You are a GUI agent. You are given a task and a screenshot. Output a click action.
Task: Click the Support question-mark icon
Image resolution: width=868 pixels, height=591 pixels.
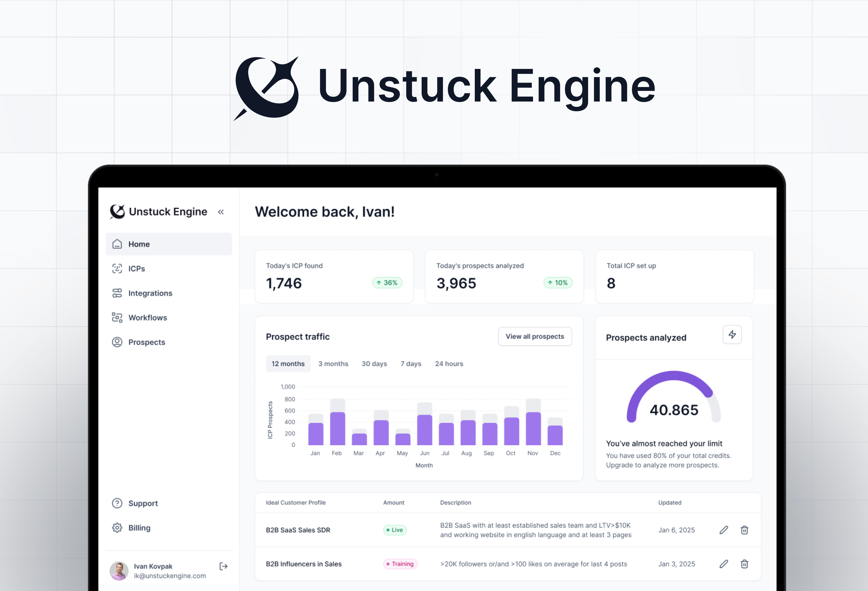click(x=117, y=503)
